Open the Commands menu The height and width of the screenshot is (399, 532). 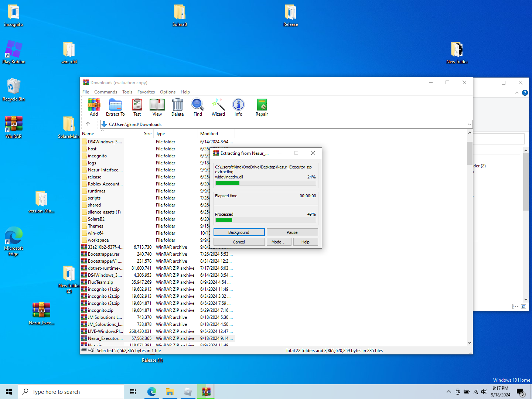point(105,92)
